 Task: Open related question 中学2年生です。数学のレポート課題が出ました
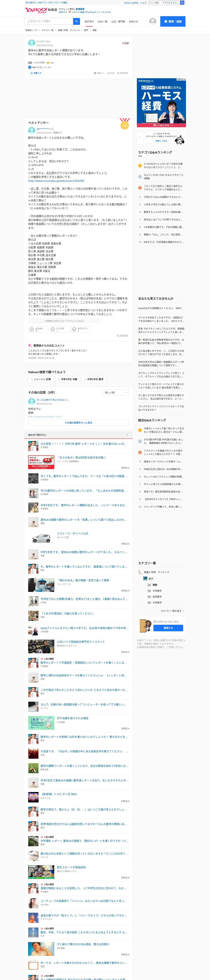coord(84,505)
